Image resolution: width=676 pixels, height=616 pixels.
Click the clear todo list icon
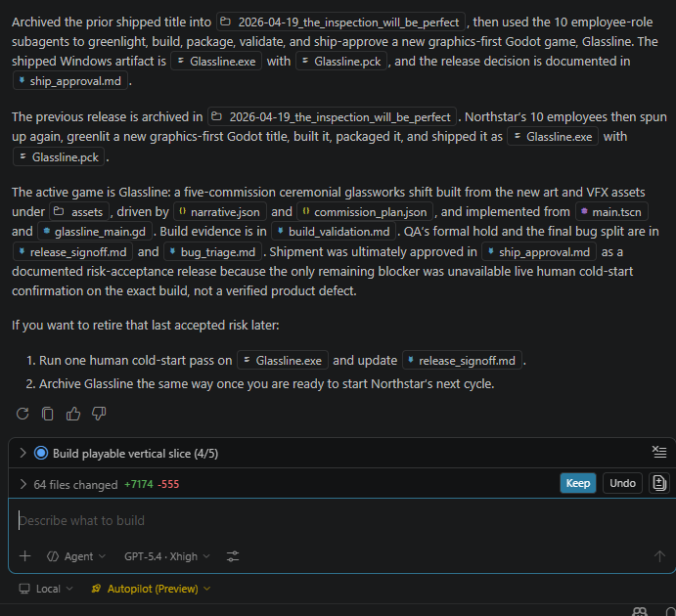click(x=659, y=452)
